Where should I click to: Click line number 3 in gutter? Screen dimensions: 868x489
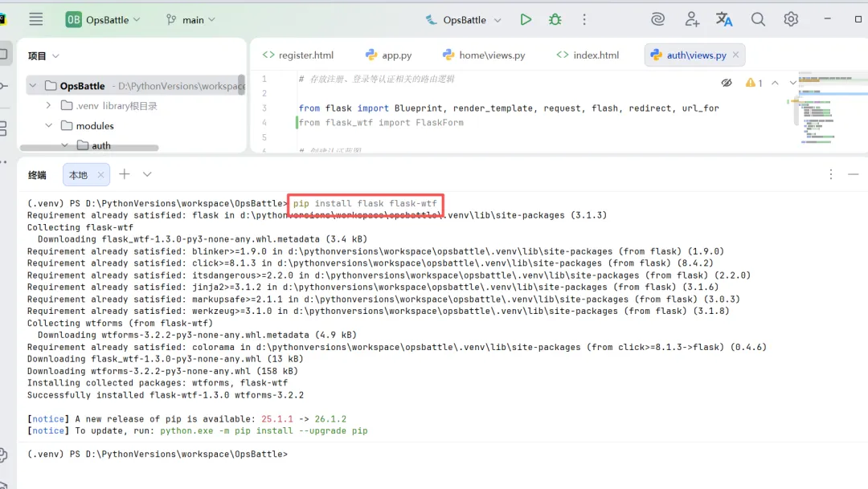(264, 108)
